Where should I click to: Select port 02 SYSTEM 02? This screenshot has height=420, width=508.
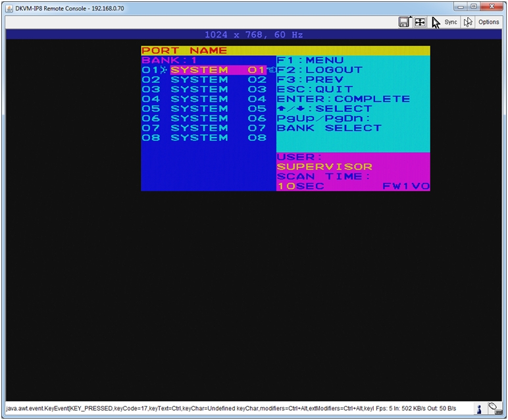coord(204,80)
